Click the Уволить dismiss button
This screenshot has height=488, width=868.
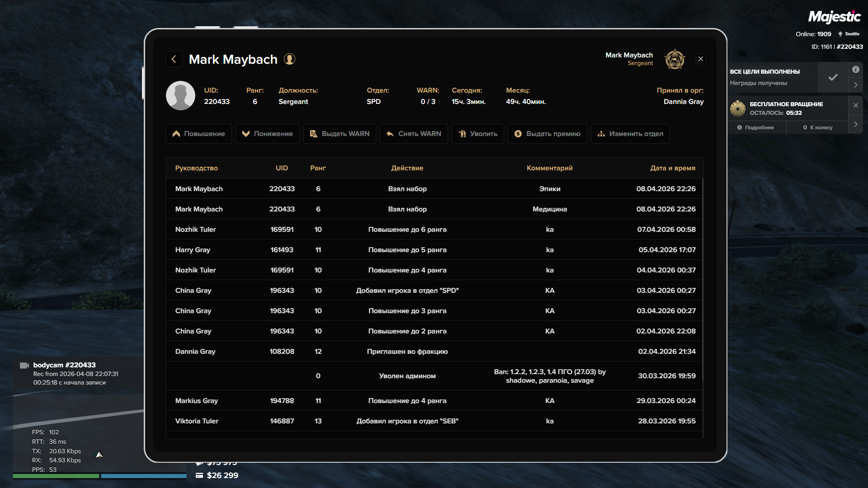tap(477, 134)
